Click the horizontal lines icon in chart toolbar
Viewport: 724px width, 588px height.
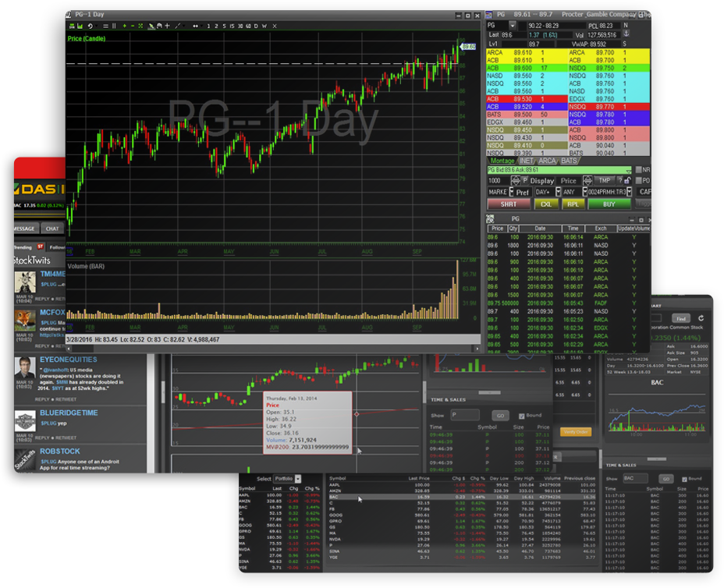pyautogui.click(x=106, y=27)
